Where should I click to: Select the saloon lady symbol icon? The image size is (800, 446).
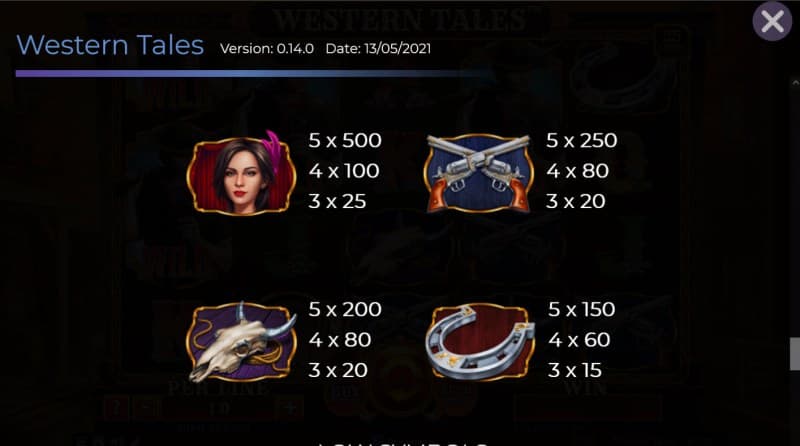pos(241,174)
